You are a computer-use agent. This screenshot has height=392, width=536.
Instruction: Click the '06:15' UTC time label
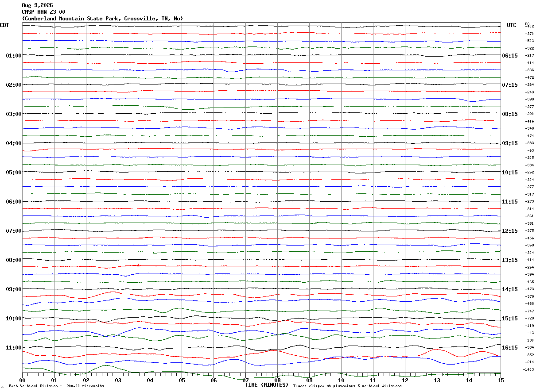pyautogui.click(x=510, y=56)
